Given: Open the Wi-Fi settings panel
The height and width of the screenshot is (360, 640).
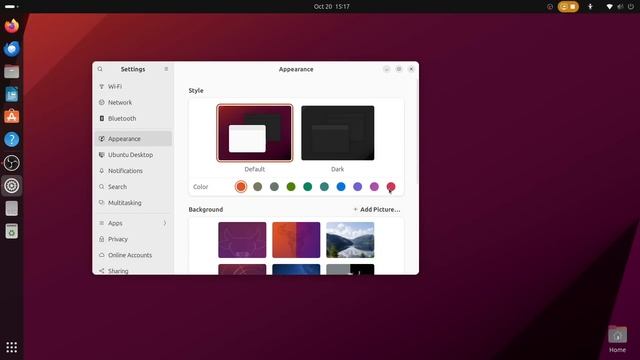Looking at the screenshot, I should [x=133, y=87].
